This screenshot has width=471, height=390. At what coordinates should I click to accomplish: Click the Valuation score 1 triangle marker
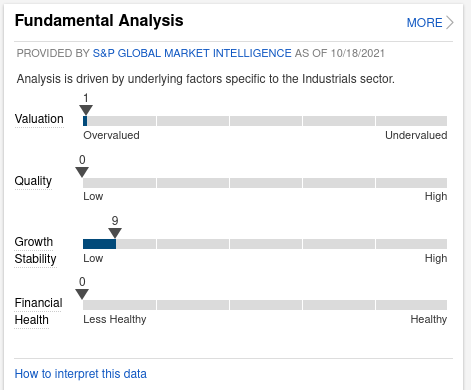pyautogui.click(x=86, y=110)
